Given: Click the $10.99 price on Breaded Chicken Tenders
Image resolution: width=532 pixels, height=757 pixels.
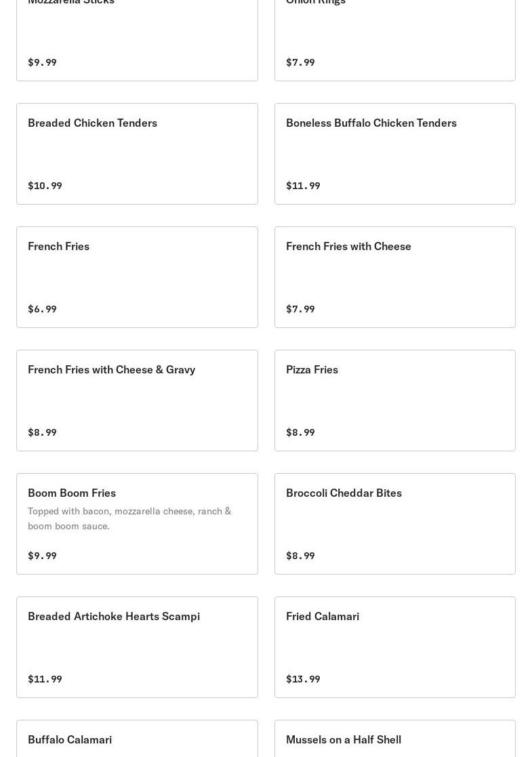Looking at the screenshot, I should 45,185.
